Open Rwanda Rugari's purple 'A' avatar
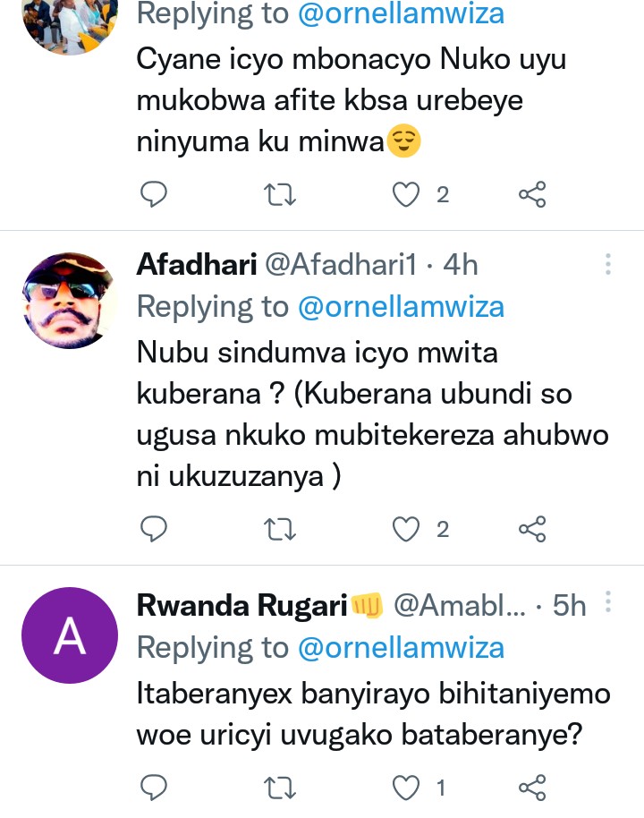Screen dimensions: 644x818 pos(69,636)
